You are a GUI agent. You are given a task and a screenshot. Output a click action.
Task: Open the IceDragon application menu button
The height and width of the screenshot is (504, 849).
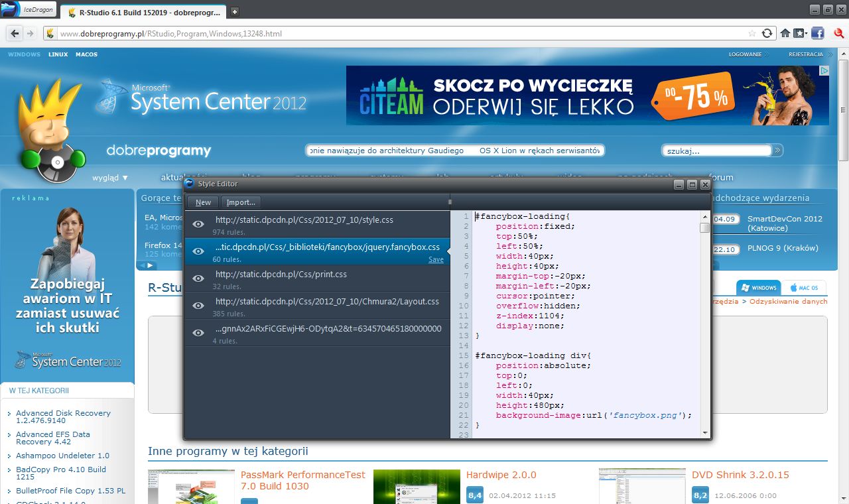coord(29,9)
